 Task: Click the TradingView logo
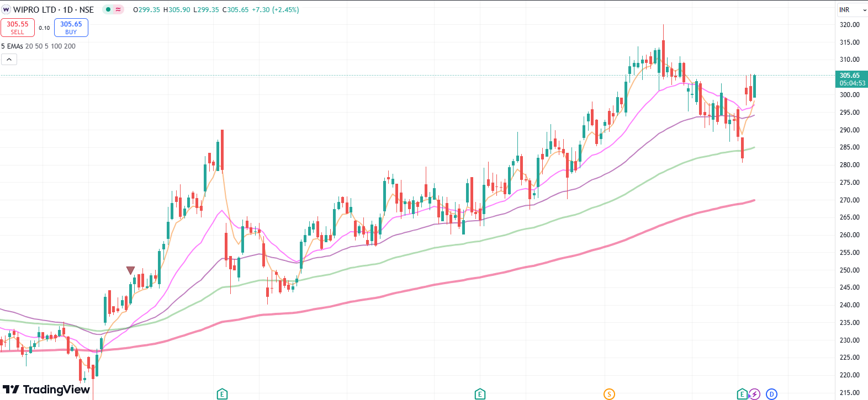(x=46, y=390)
